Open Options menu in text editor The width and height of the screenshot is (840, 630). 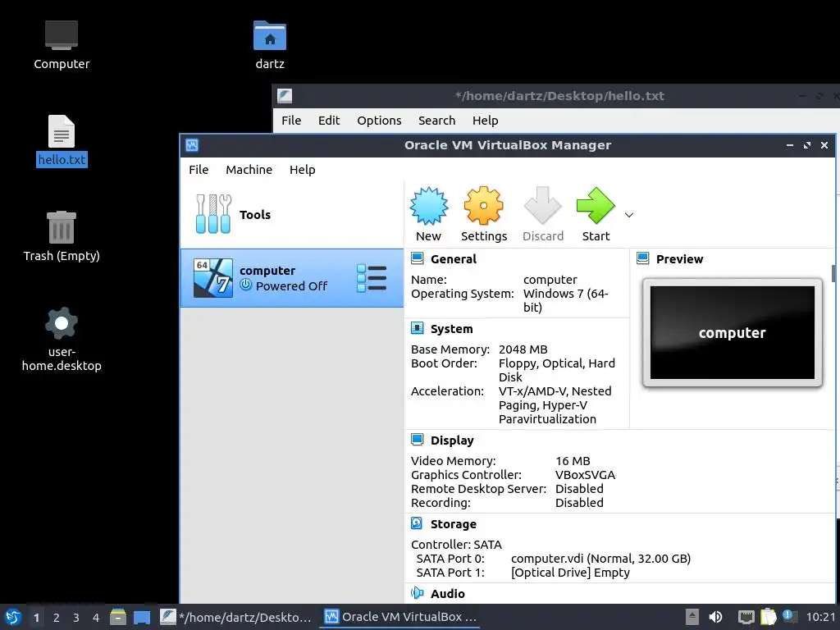(379, 121)
